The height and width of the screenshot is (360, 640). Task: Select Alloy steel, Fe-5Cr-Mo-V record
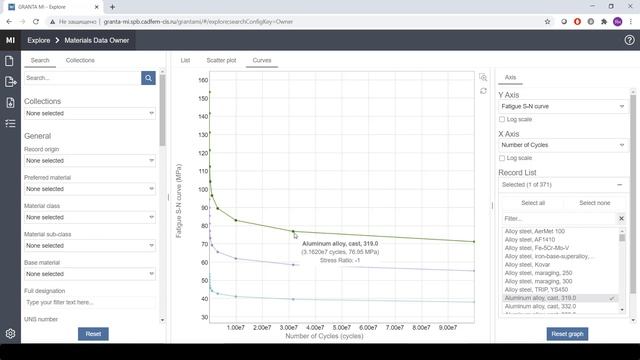(537, 248)
